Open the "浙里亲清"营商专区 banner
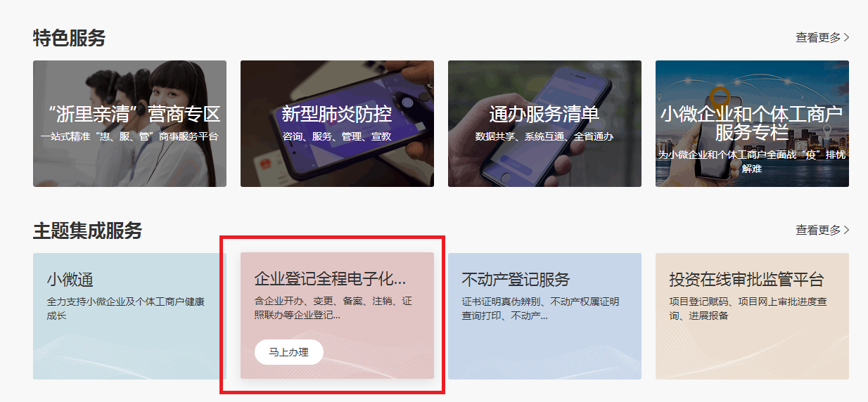The image size is (868, 402). (129, 124)
